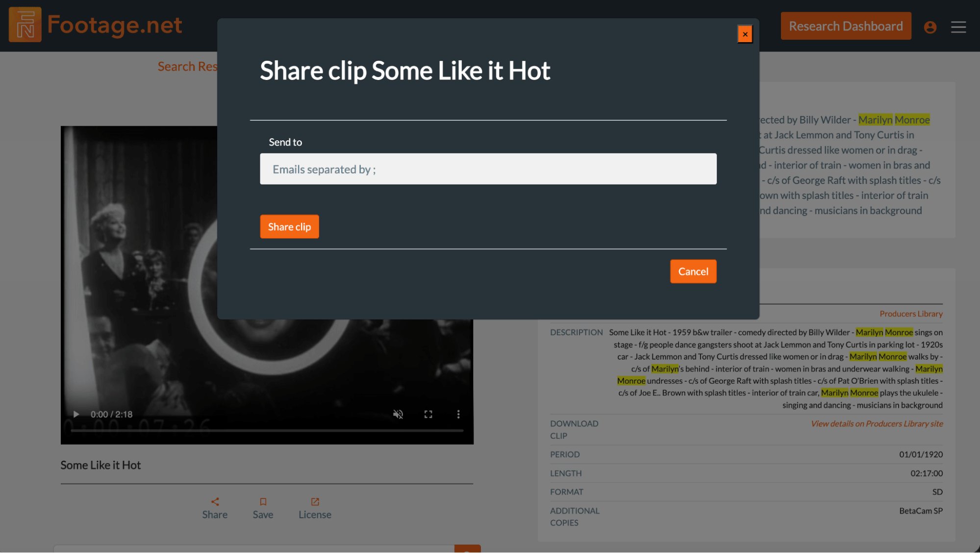
Task: Click the Footage.net logo icon
Action: 25,25
